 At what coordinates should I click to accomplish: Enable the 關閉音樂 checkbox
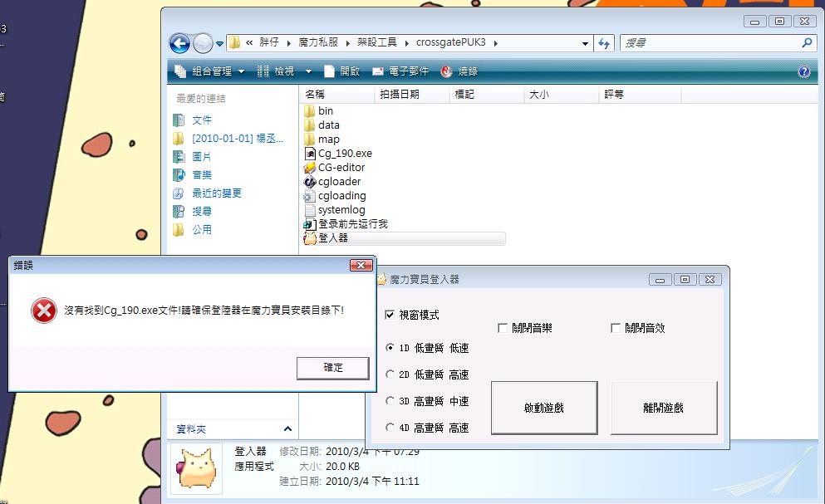[x=503, y=328]
